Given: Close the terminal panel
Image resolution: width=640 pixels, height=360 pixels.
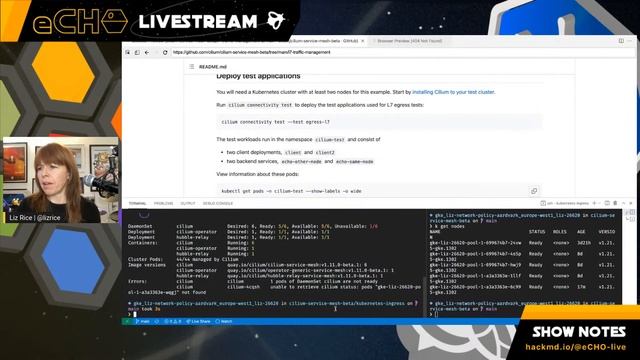Looking at the screenshot, I should point(631,203).
